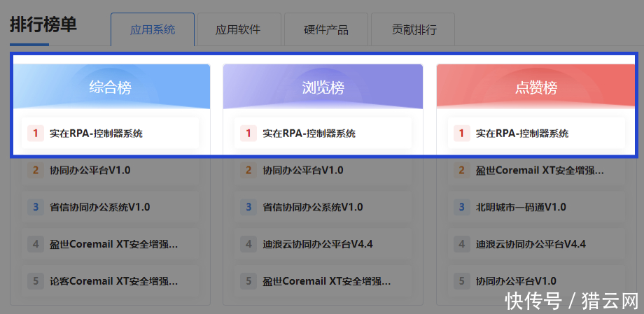This screenshot has height=314, width=644.
Task: Click the rank 5 badge in 综合榜
Action: pyautogui.click(x=35, y=281)
